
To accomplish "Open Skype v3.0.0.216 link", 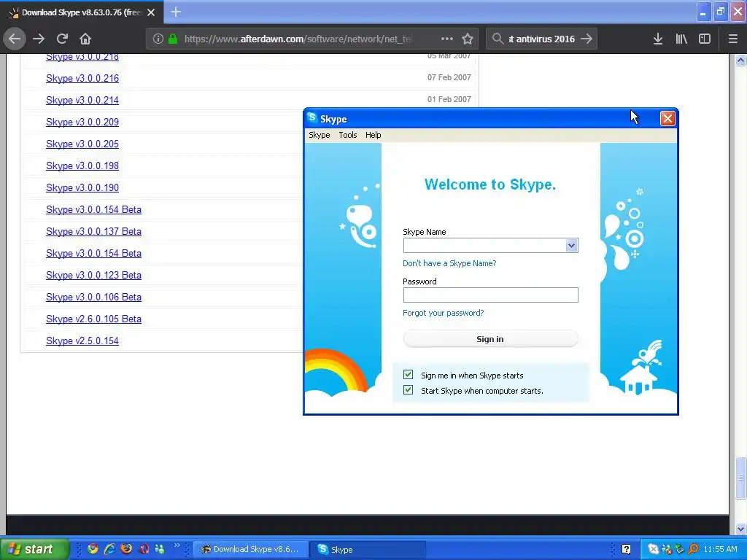I will [x=82, y=79].
